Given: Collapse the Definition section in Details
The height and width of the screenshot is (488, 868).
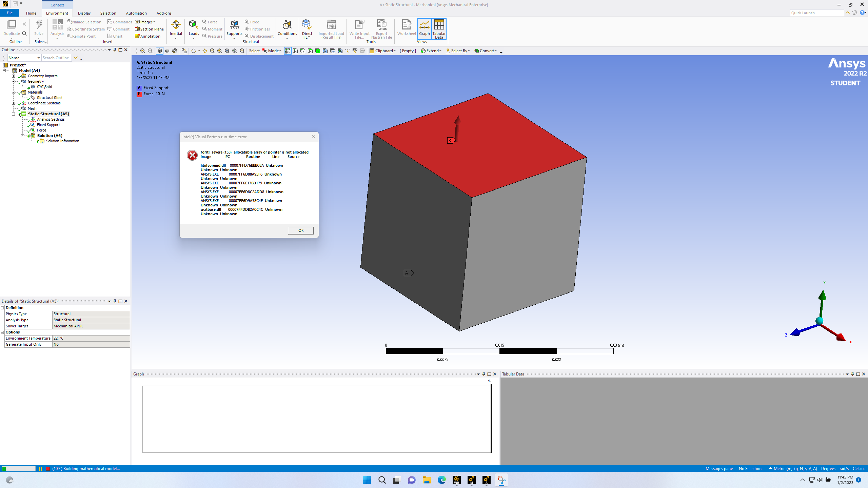Looking at the screenshot, I should tap(2, 308).
